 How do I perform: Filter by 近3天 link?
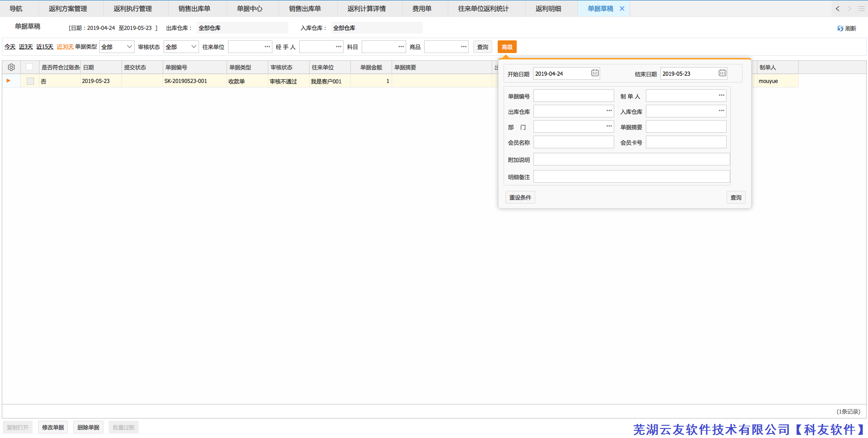(x=26, y=47)
